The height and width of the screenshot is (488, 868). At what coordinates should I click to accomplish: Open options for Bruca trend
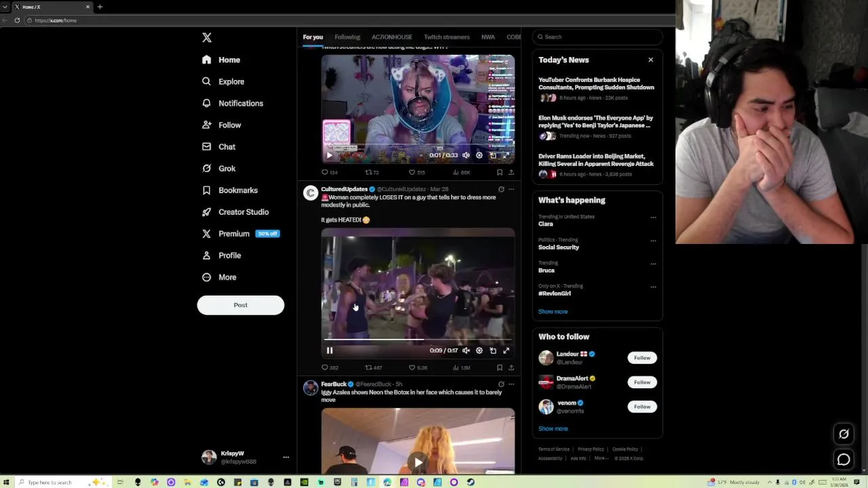tap(653, 264)
